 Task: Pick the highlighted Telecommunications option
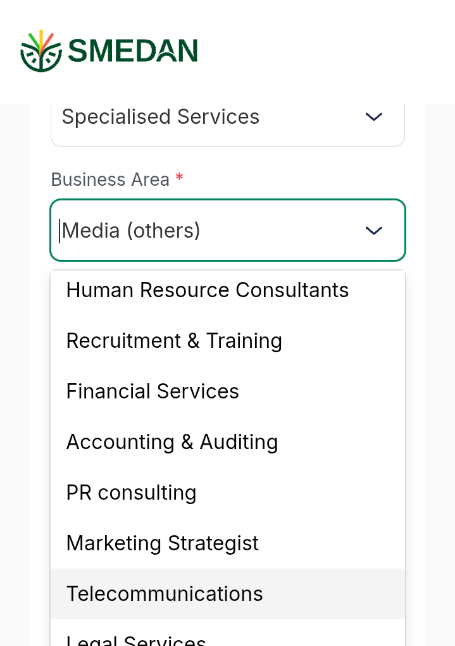tap(228, 594)
